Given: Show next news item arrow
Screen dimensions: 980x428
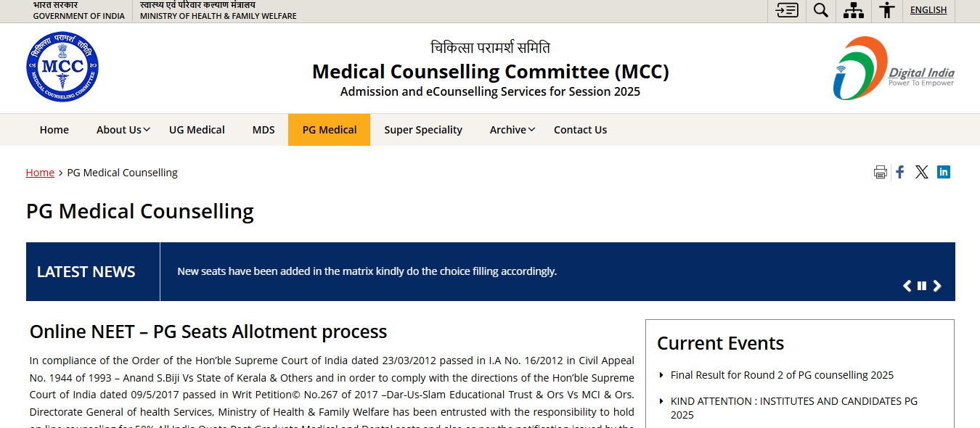Looking at the screenshot, I should [937, 286].
